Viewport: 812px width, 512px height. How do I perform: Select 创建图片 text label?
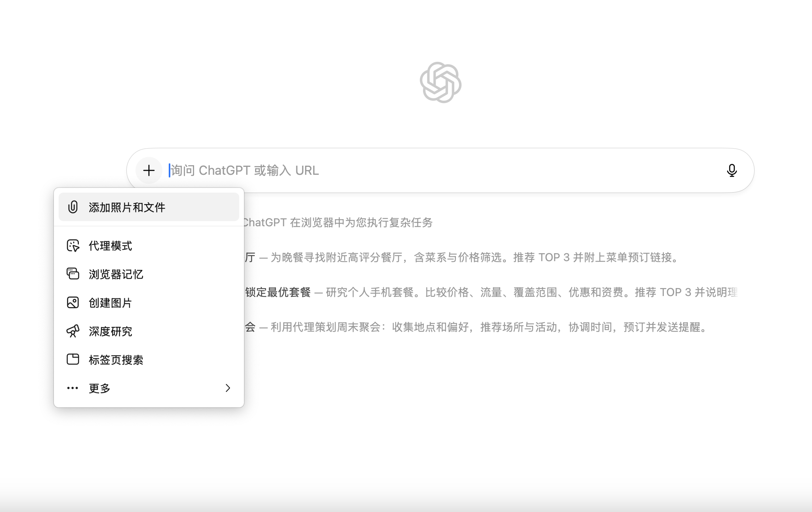point(111,303)
